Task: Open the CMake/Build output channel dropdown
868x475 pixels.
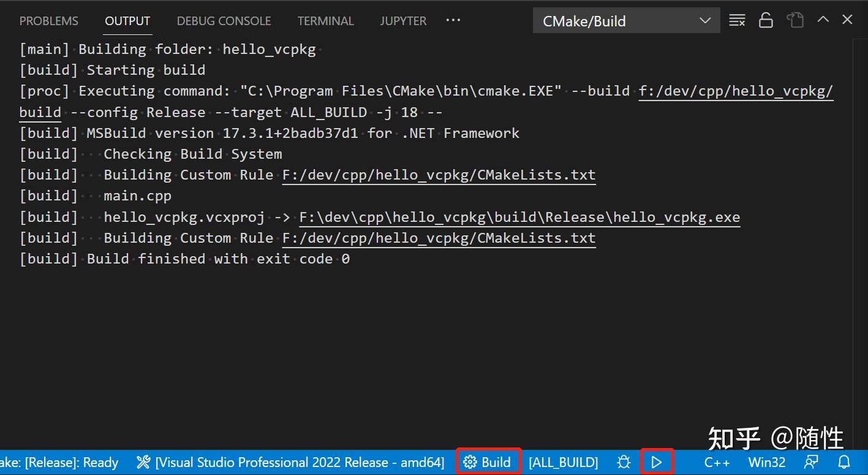Action: coord(626,20)
